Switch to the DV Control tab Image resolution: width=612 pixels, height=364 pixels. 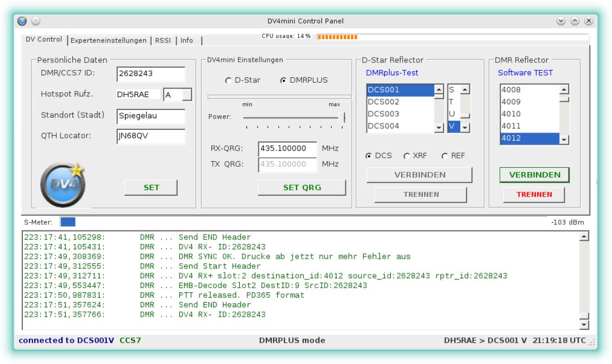[43, 40]
